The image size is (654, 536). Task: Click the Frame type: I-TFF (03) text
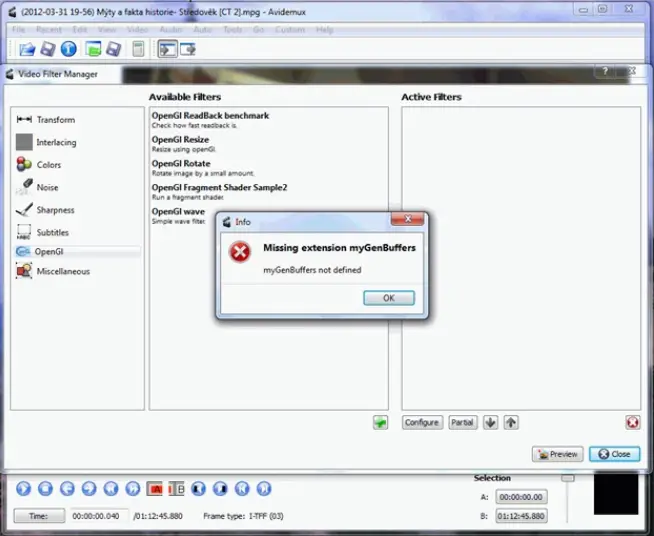click(x=243, y=516)
